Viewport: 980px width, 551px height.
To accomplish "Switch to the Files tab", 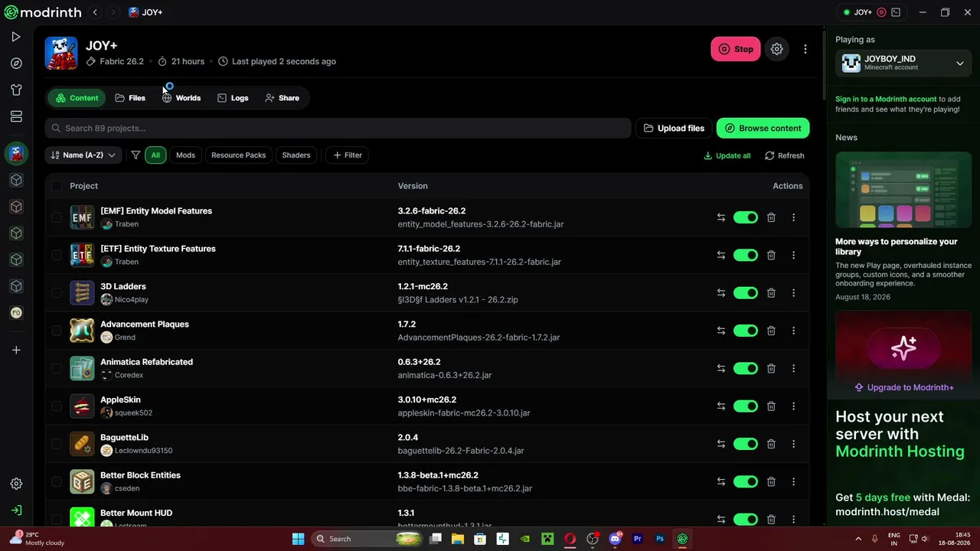I will (x=130, y=98).
